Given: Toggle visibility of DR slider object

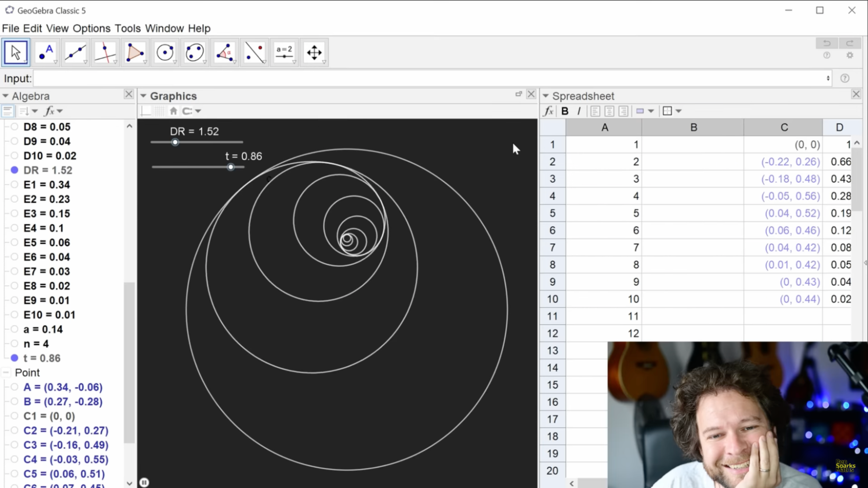Looking at the screenshot, I should [x=14, y=170].
